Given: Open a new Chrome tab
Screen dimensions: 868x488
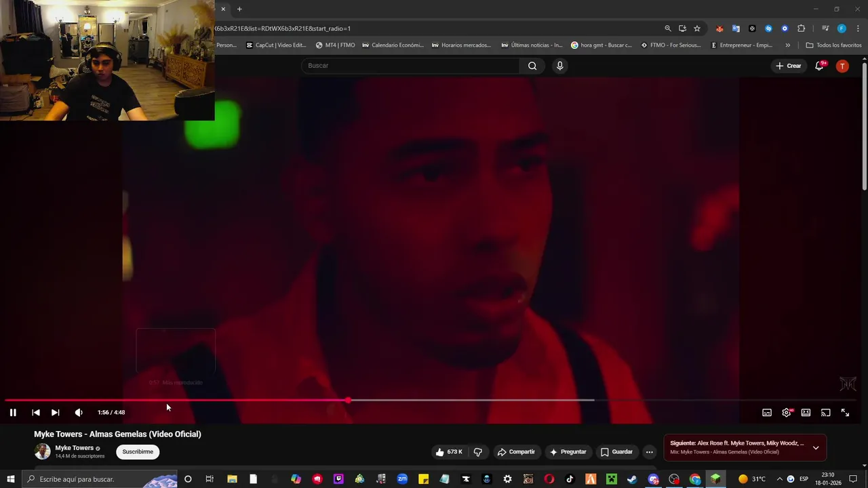Looking at the screenshot, I should point(239,9).
